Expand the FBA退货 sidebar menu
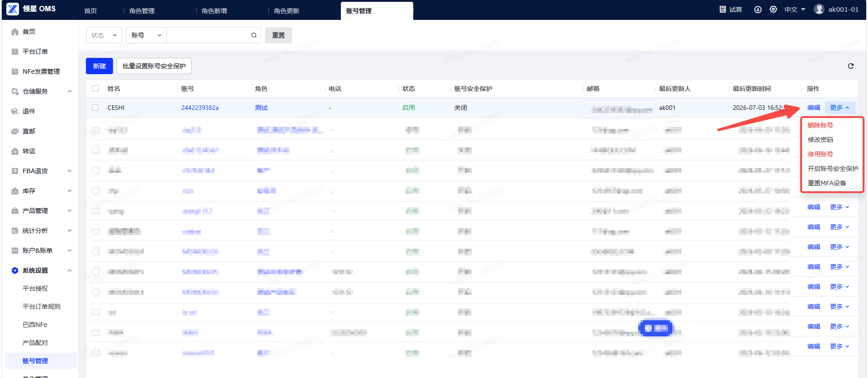 (70, 171)
